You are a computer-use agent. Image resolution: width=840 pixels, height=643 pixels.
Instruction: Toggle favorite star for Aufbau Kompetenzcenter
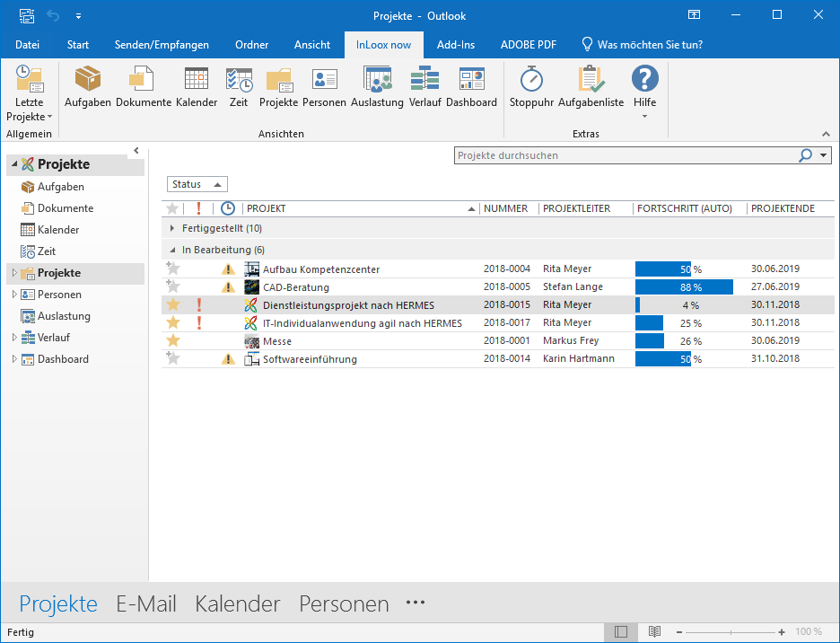pos(172,269)
